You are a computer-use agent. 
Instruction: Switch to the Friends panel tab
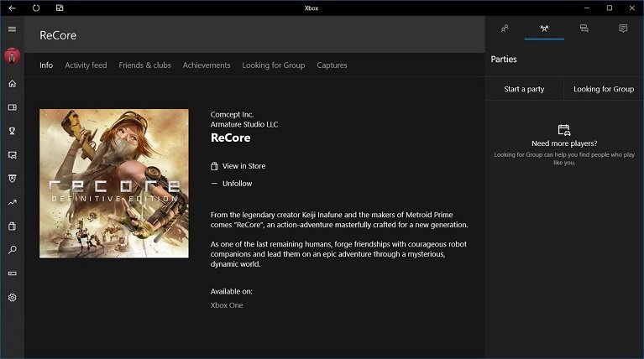tap(505, 29)
